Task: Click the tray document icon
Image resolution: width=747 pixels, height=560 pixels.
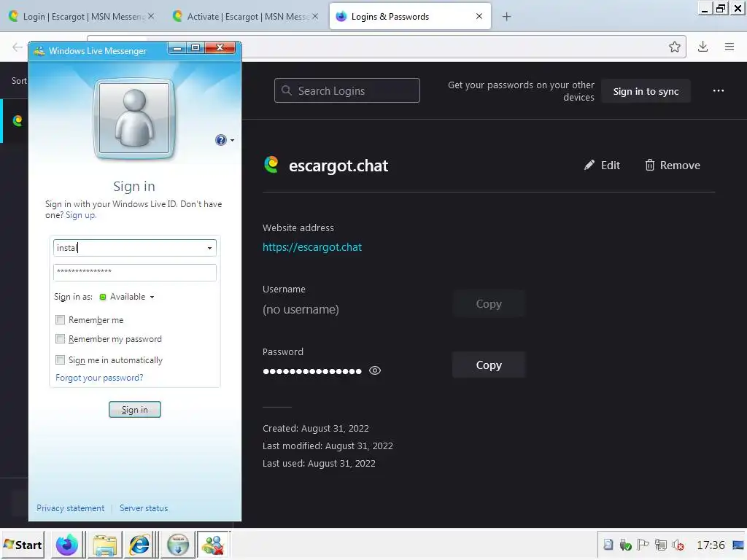Action: (x=608, y=545)
